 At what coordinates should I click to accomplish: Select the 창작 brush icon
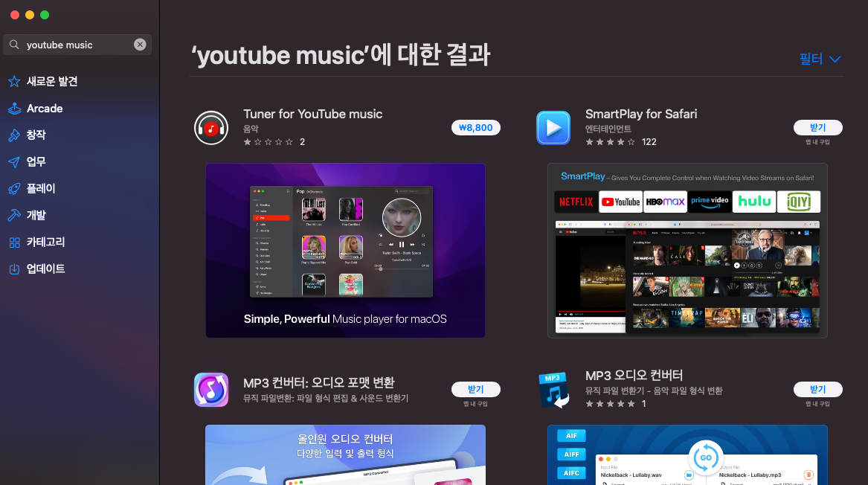14,135
